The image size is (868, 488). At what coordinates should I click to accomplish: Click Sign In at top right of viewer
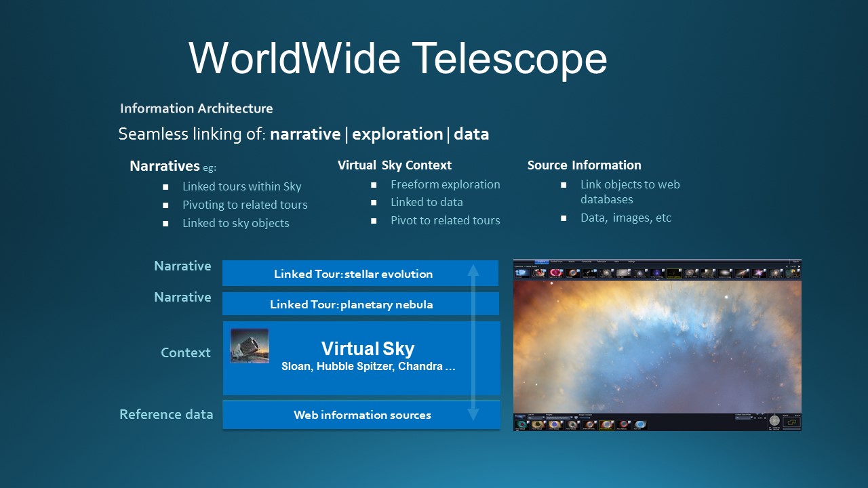click(795, 262)
